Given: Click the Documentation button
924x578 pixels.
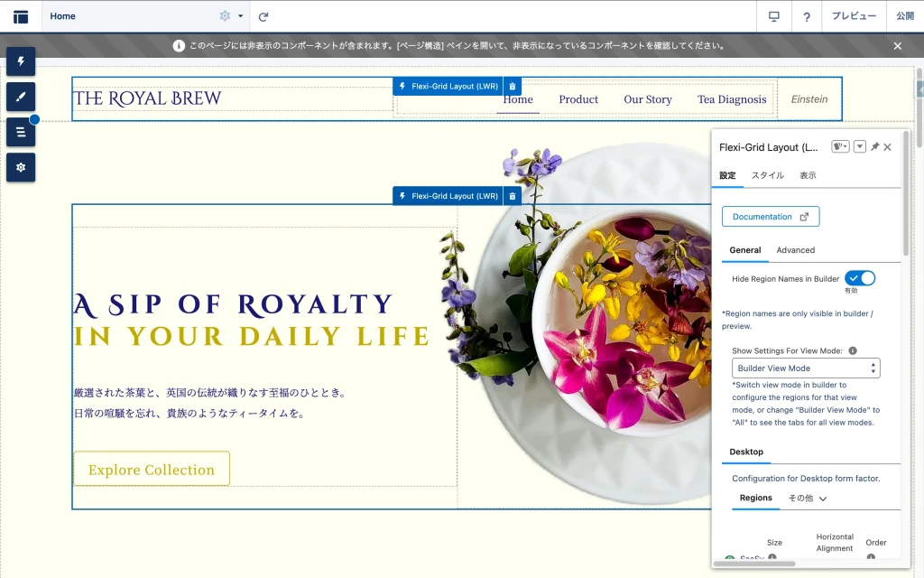Looking at the screenshot, I should [771, 217].
